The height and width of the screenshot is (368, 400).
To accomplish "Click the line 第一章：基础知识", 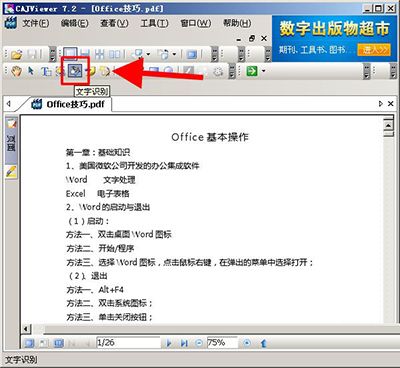I will (98, 152).
